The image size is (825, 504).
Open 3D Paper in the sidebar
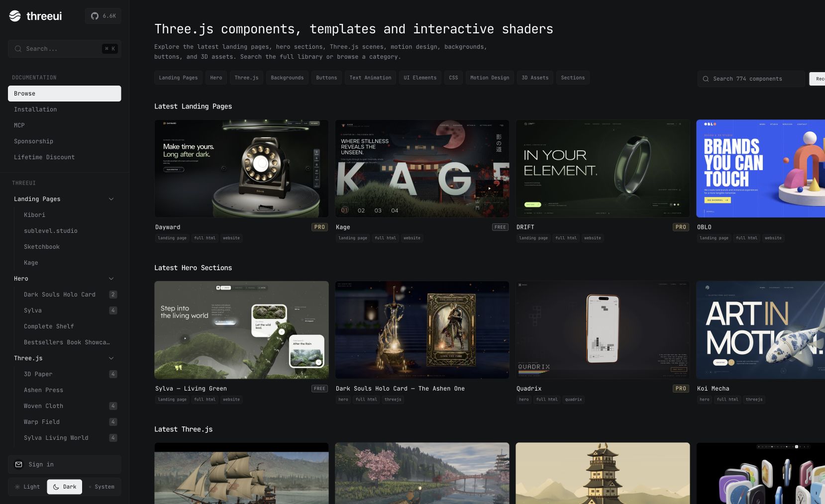69,374
